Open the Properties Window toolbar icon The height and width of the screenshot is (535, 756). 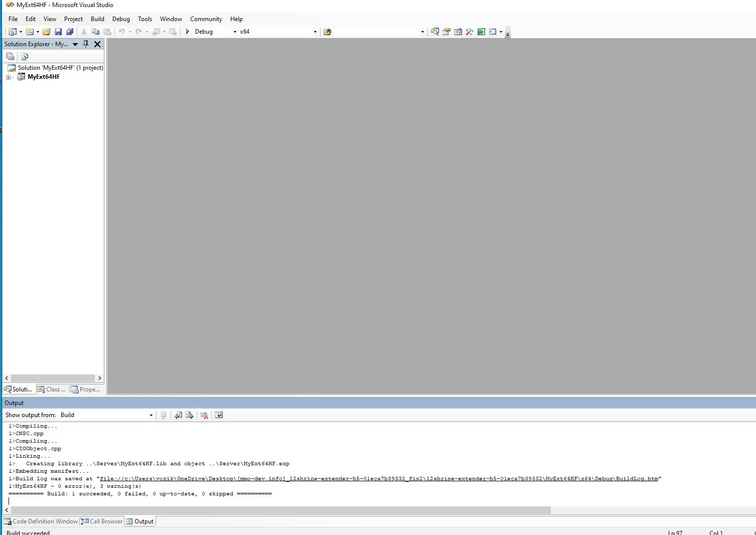[x=446, y=32]
